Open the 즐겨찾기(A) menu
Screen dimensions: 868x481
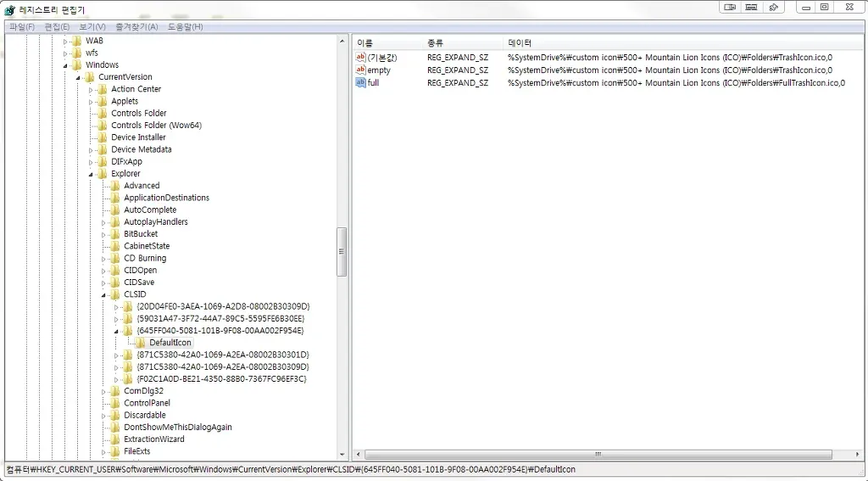point(136,26)
